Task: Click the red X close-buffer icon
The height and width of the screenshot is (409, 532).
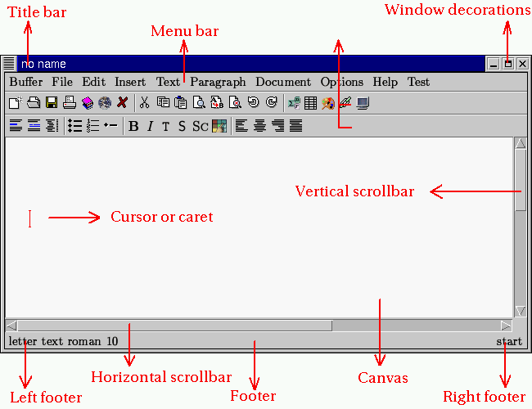Action: click(x=122, y=103)
